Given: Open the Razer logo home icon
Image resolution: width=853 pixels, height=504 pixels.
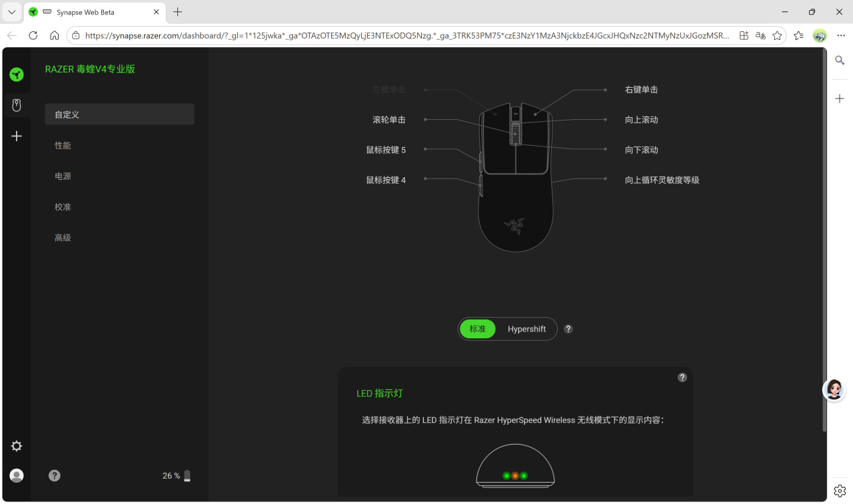Looking at the screenshot, I should point(17,75).
